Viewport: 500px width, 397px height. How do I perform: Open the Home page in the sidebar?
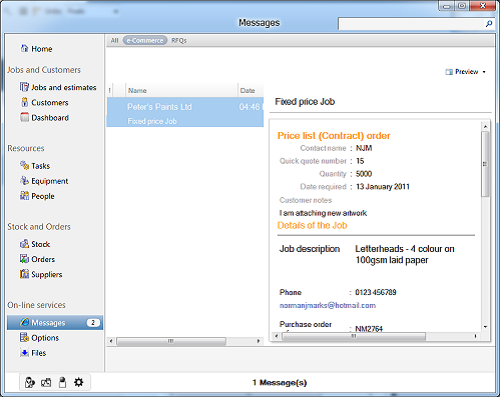click(x=36, y=49)
